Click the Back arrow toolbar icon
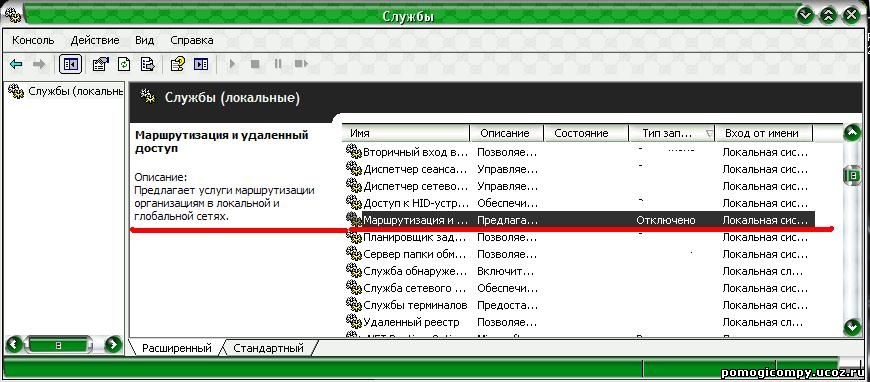The height and width of the screenshot is (382, 870). (x=17, y=64)
